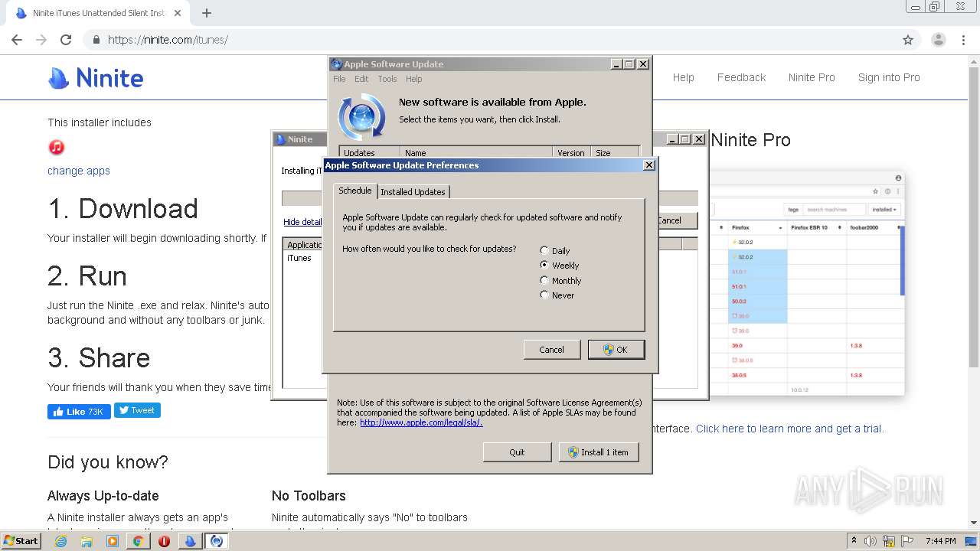Click Quit in Apple Software Update

517,452
